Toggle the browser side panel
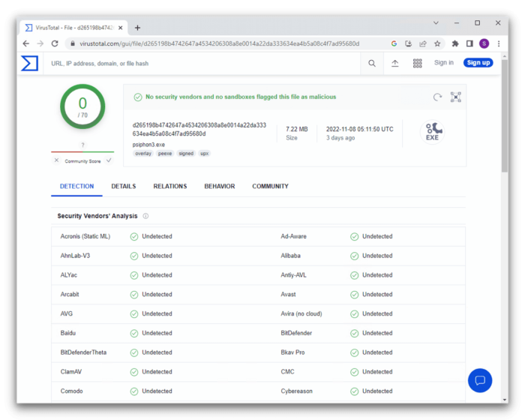This screenshot has height=420, width=525. coord(469,43)
